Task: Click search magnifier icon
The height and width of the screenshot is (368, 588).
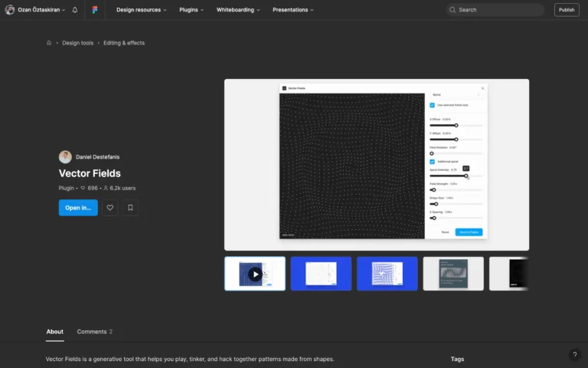Action: (452, 10)
